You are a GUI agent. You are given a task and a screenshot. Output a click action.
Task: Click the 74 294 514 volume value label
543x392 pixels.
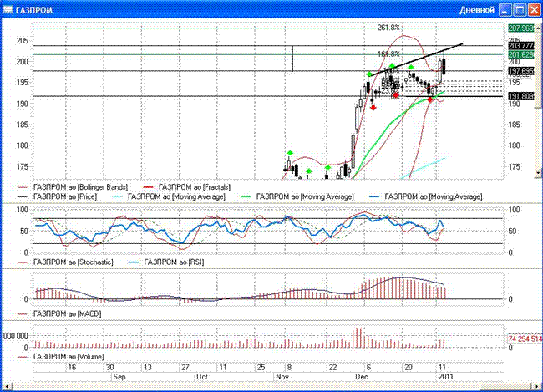(x=525, y=339)
